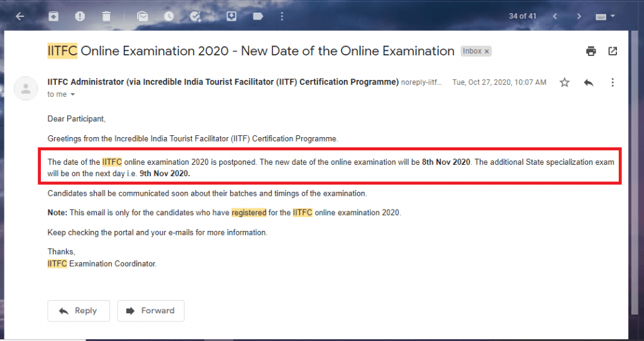Click '34 of 41' message counter
The image size is (644, 341).
point(523,16)
